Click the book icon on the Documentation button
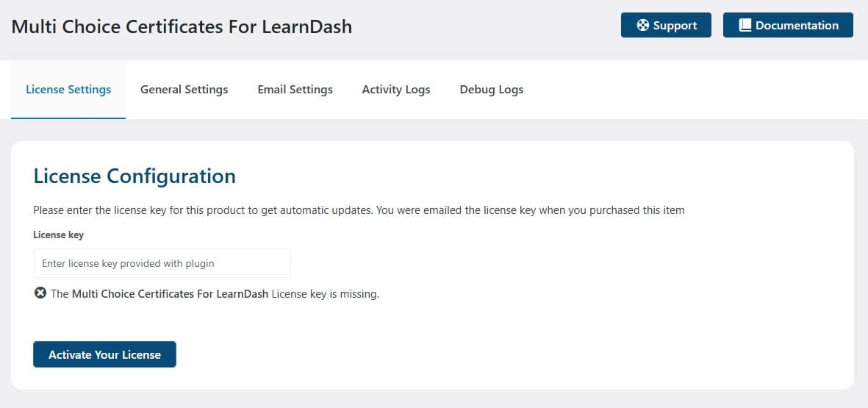This screenshot has width=868, height=408. (x=745, y=26)
